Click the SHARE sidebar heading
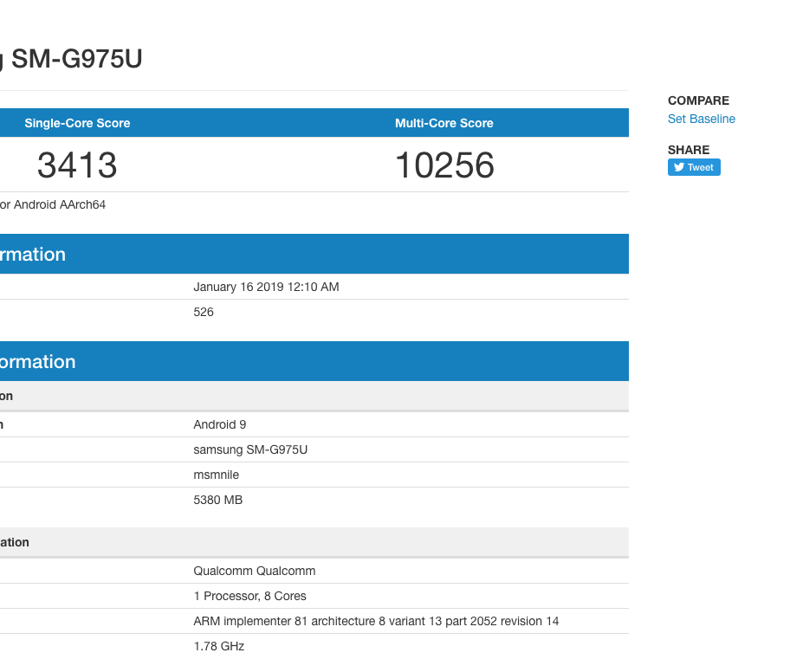 point(688,150)
